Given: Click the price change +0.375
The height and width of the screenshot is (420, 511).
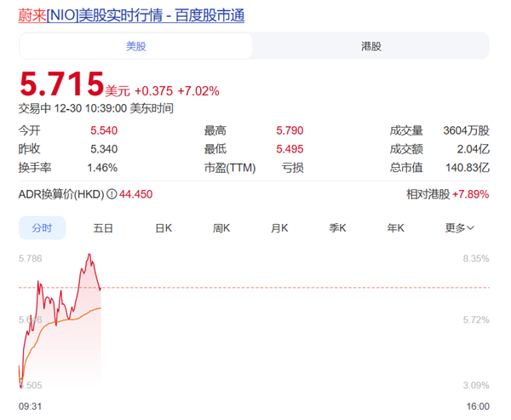Looking at the screenshot, I should tap(153, 91).
